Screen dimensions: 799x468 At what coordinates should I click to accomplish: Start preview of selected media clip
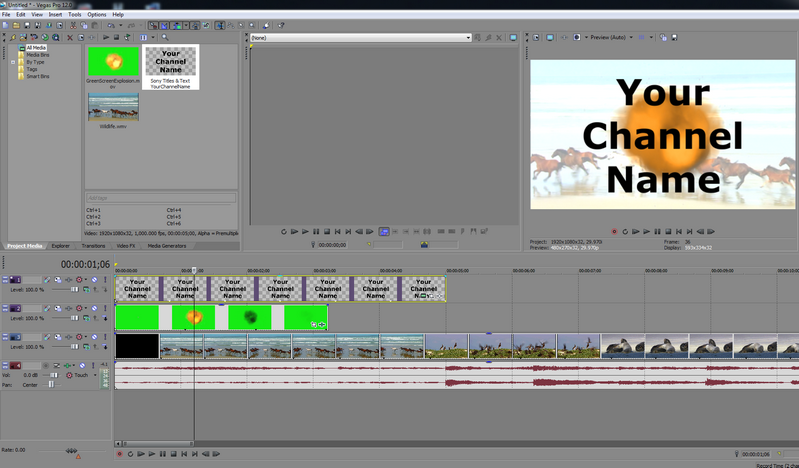(x=105, y=37)
